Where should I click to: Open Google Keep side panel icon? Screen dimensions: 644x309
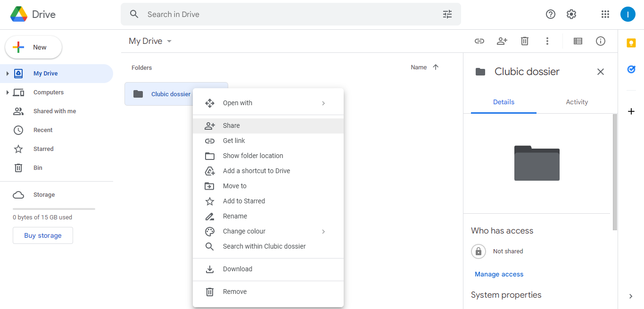click(x=631, y=43)
